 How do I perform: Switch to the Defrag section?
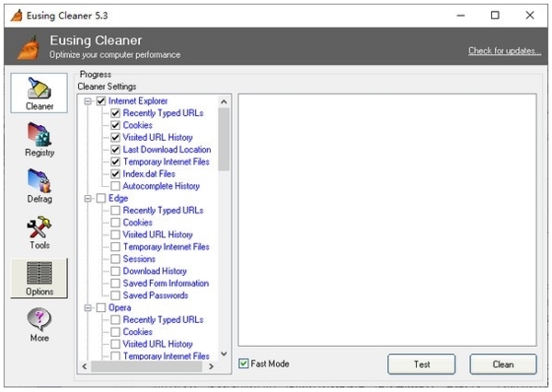[x=39, y=187]
